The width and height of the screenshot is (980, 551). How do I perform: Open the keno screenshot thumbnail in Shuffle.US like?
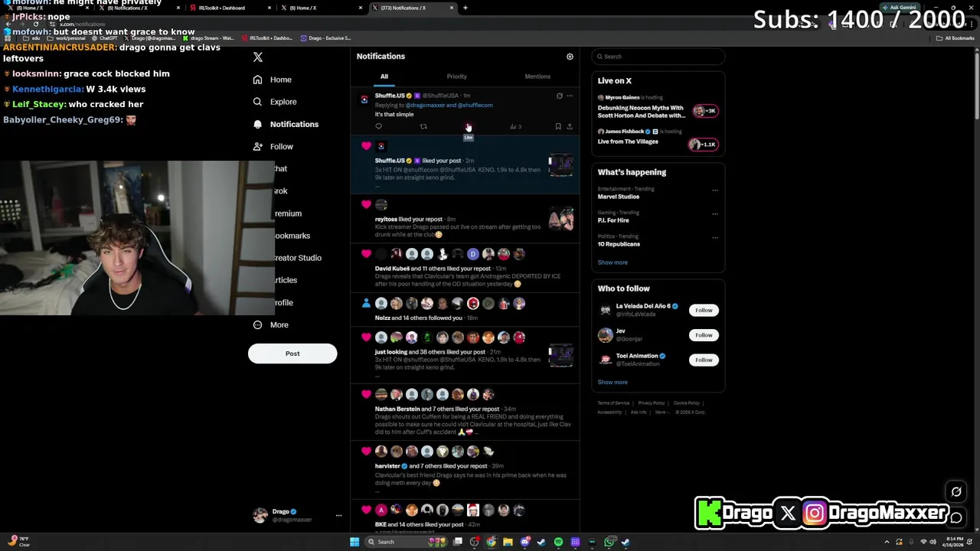(x=560, y=165)
